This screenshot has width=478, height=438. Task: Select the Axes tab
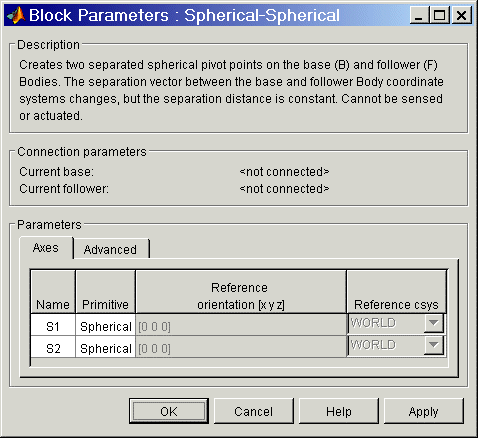46,248
